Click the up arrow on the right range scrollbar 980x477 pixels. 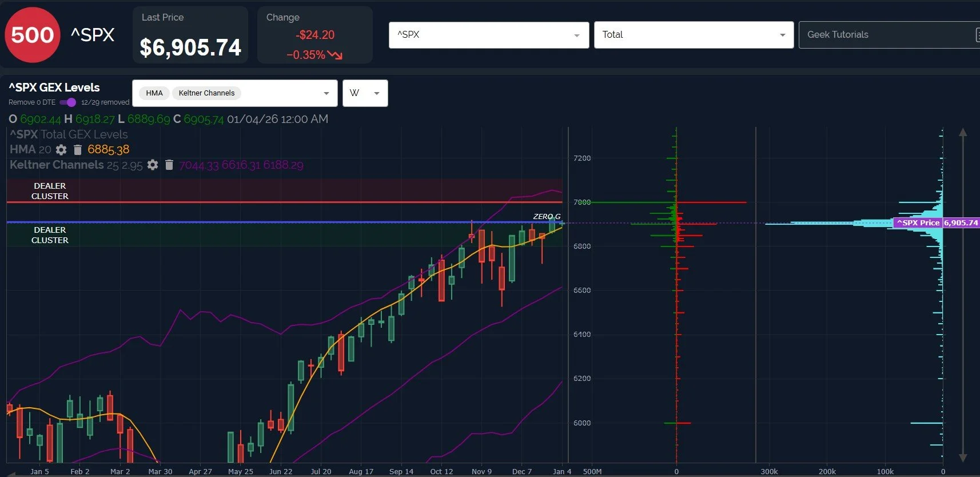coord(963,132)
